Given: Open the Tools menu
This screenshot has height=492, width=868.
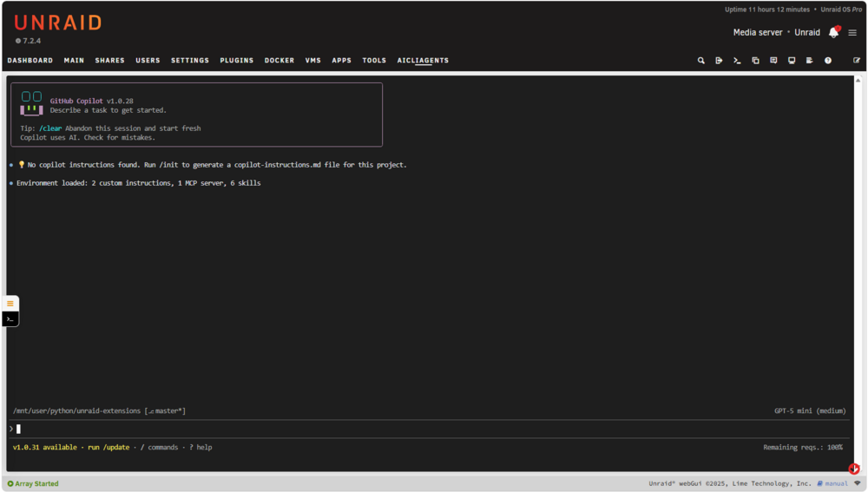Looking at the screenshot, I should coord(374,61).
